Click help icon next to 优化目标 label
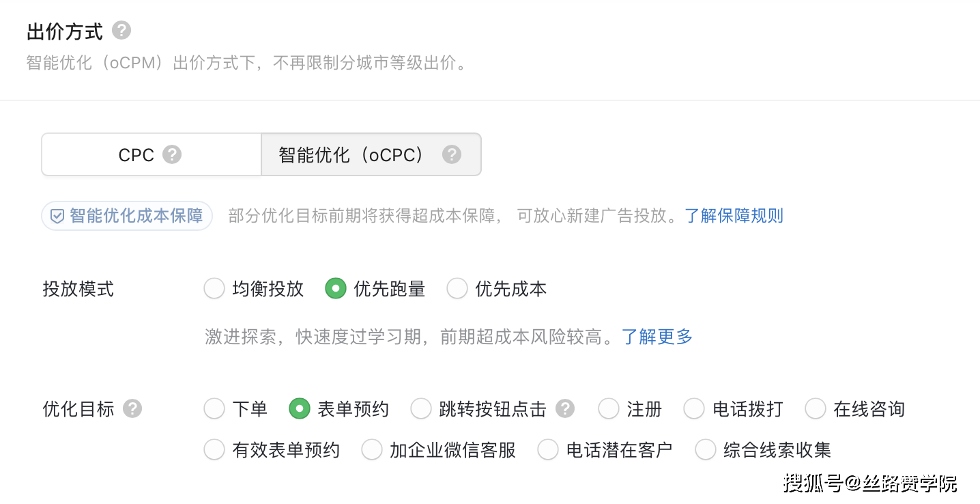Image resolution: width=980 pixels, height=504 pixels. click(x=132, y=409)
